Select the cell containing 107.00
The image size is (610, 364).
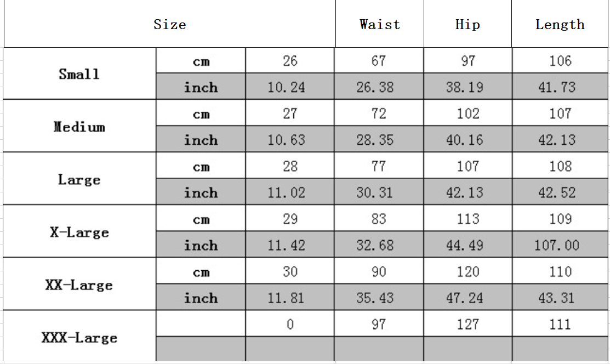(x=560, y=244)
